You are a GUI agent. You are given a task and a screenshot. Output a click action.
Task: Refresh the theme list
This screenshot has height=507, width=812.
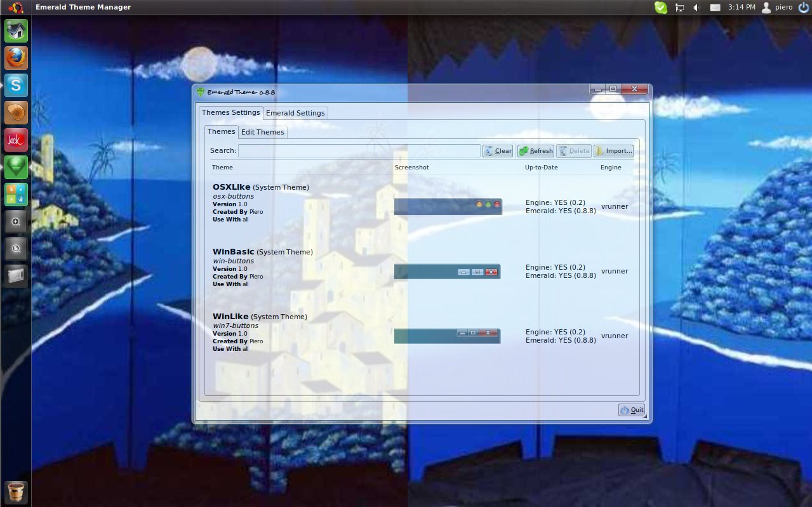535,151
